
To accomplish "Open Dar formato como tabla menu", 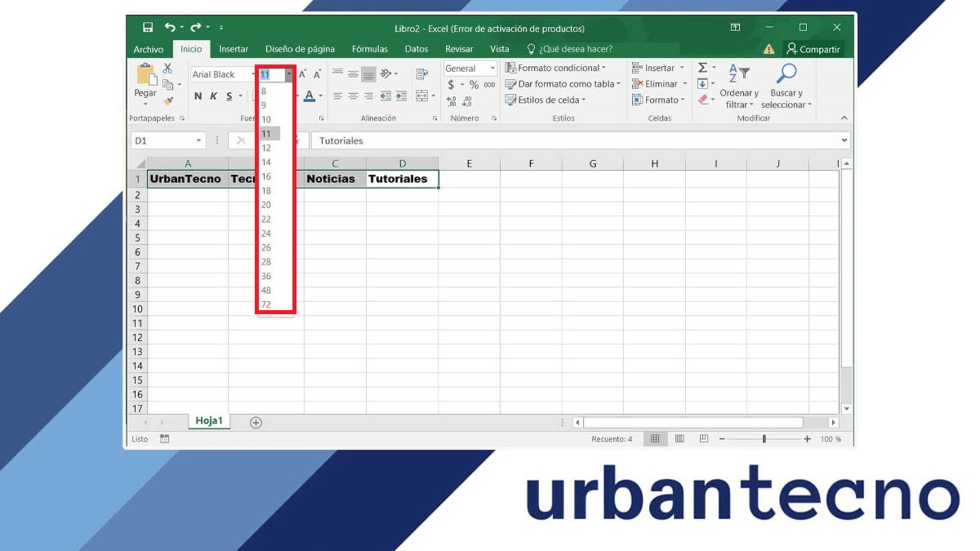I will pos(563,84).
